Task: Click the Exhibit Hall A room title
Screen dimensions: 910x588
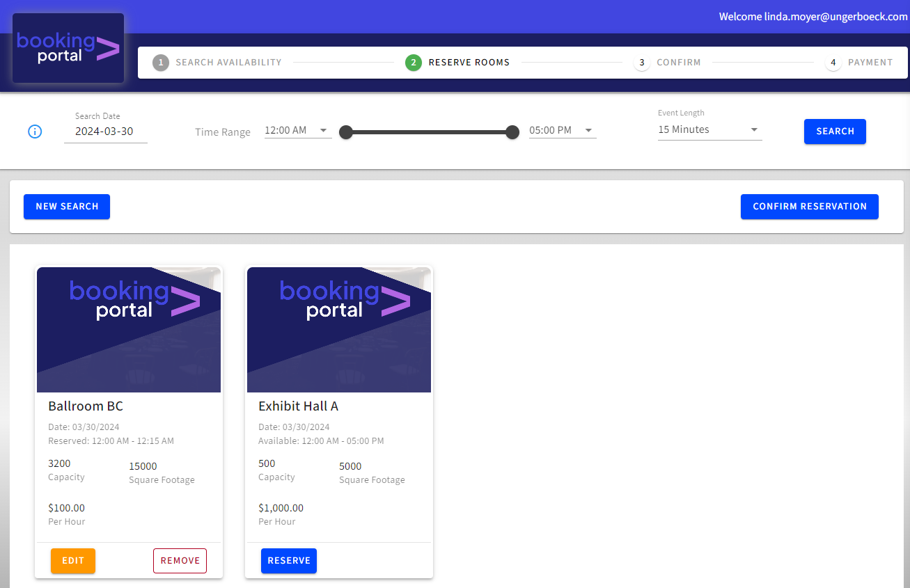Action: point(298,406)
